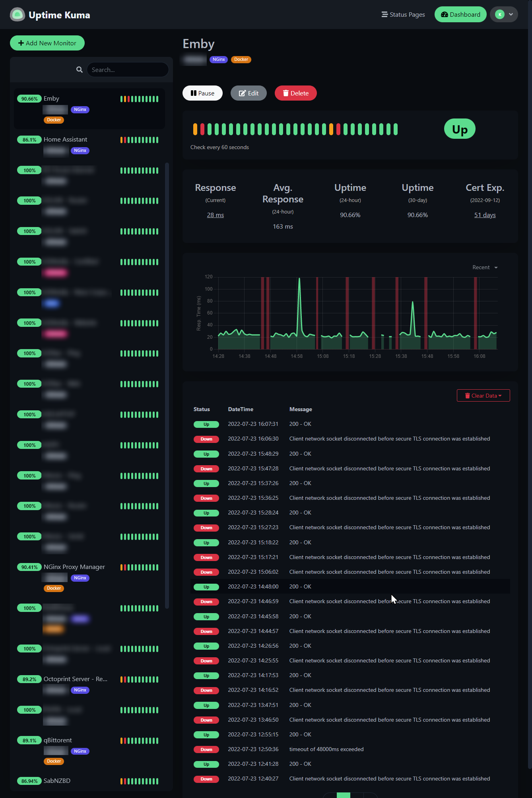Click the Message column header
The image size is (532, 798).
pyautogui.click(x=301, y=409)
